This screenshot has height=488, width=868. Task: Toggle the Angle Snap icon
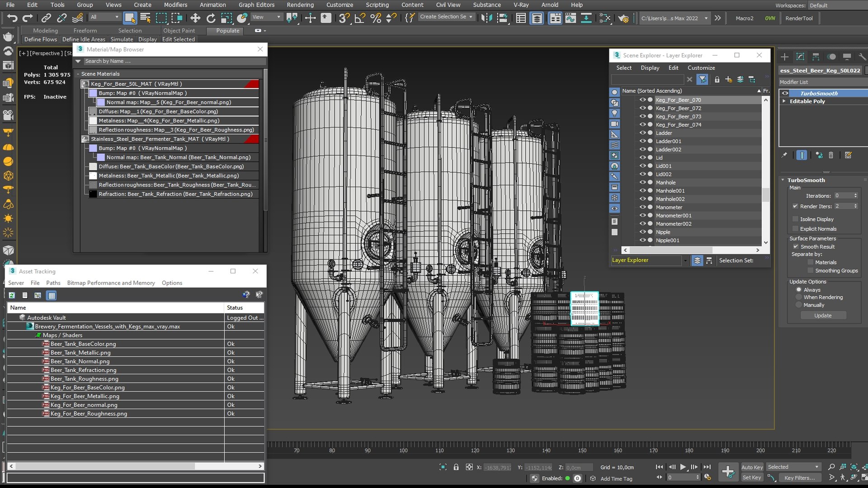click(360, 18)
